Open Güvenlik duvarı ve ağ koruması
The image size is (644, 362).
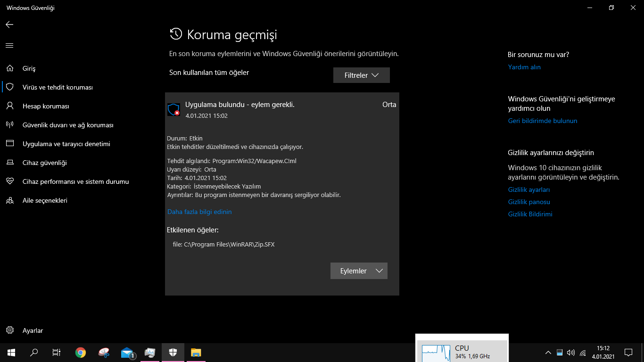tap(68, 125)
